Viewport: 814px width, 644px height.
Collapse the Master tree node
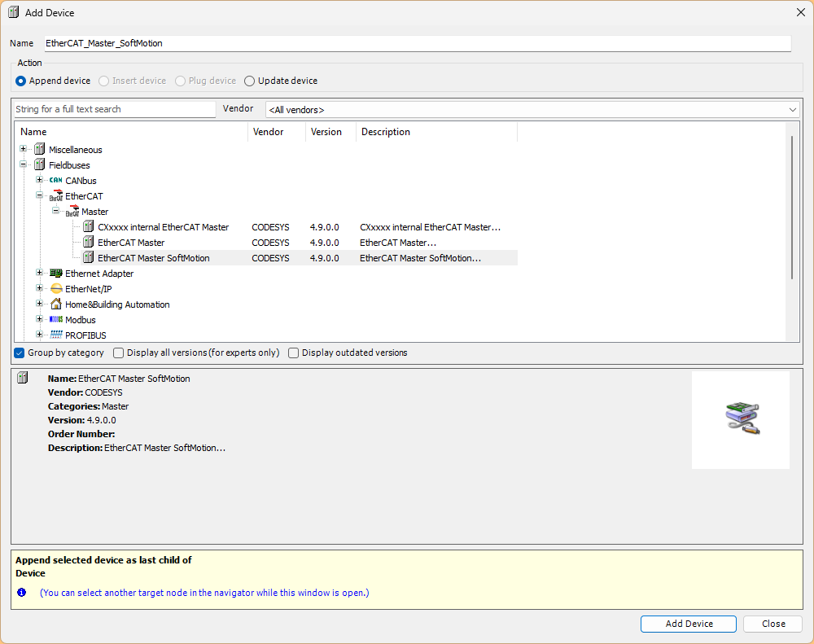click(x=55, y=211)
